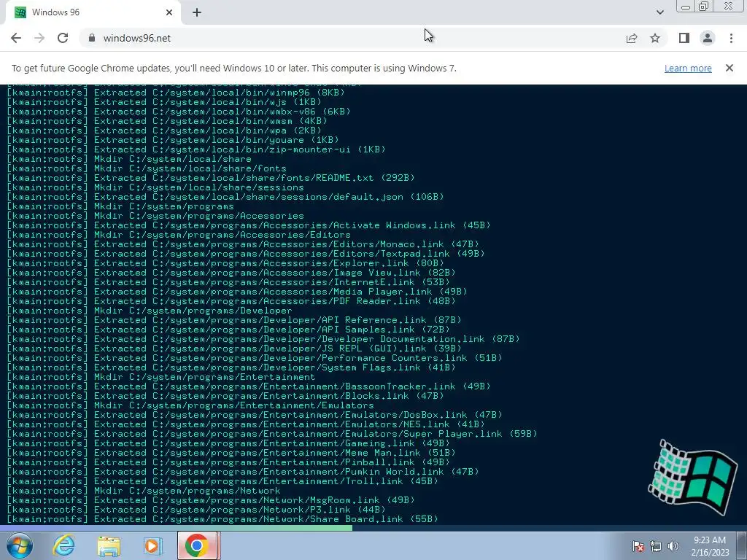The width and height of the screenshot is (747, 560).
Task: Click the 'InternetE.link (53B)' log line
Action: coord(228,282)
